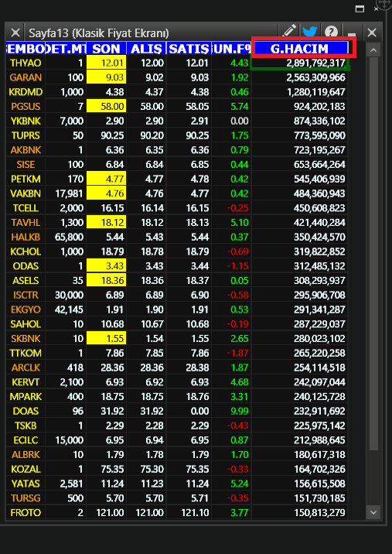Click the TCELL symbol

(26, 207)
